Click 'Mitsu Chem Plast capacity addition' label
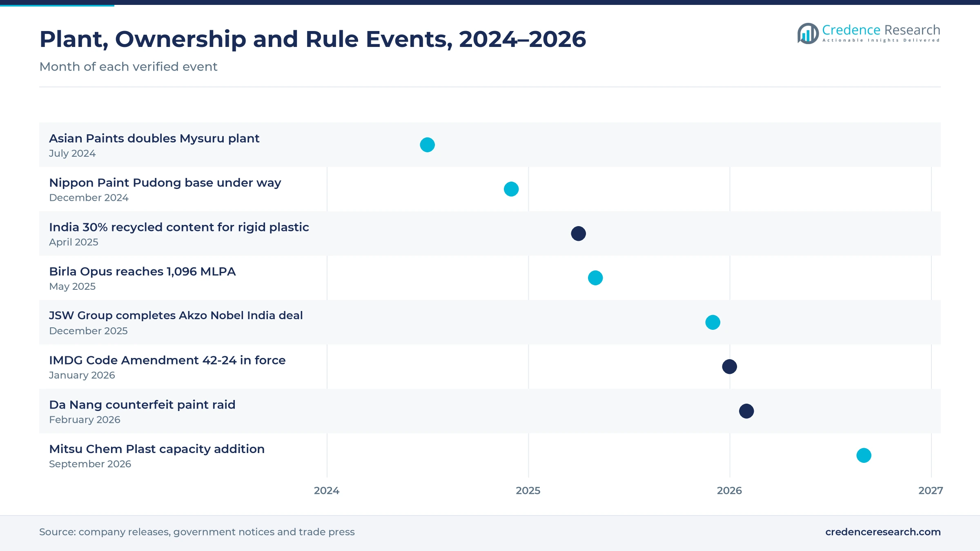 pyautogui.click(x=157, y=449)
